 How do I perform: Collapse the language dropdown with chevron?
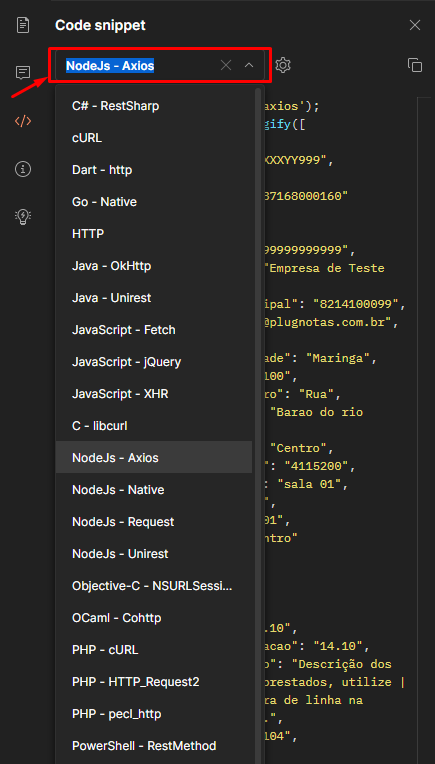point(249,65)
